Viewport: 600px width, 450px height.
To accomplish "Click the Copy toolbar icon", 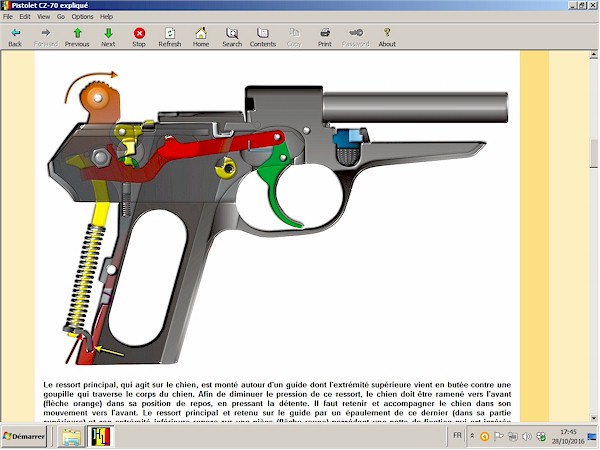I will [x=294, y=37].
